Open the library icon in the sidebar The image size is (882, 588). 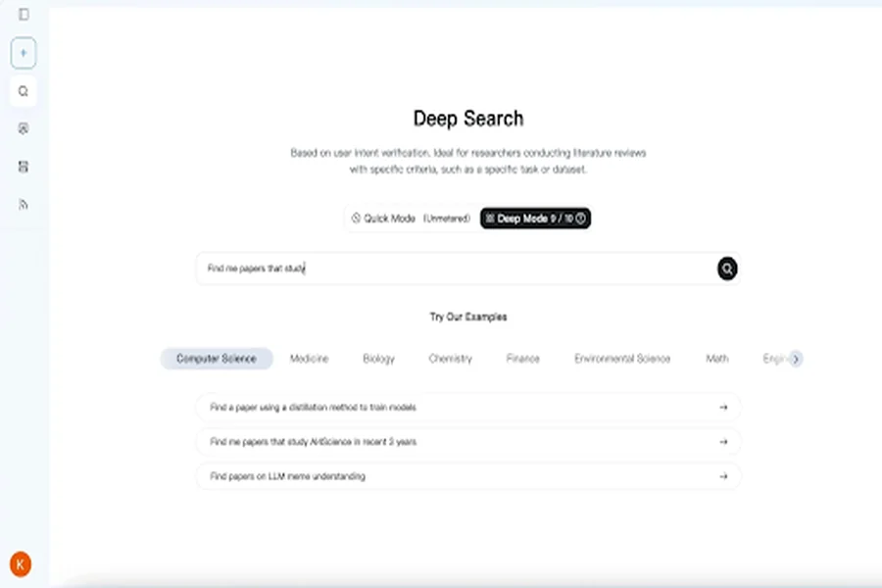(x=24, y=167)
